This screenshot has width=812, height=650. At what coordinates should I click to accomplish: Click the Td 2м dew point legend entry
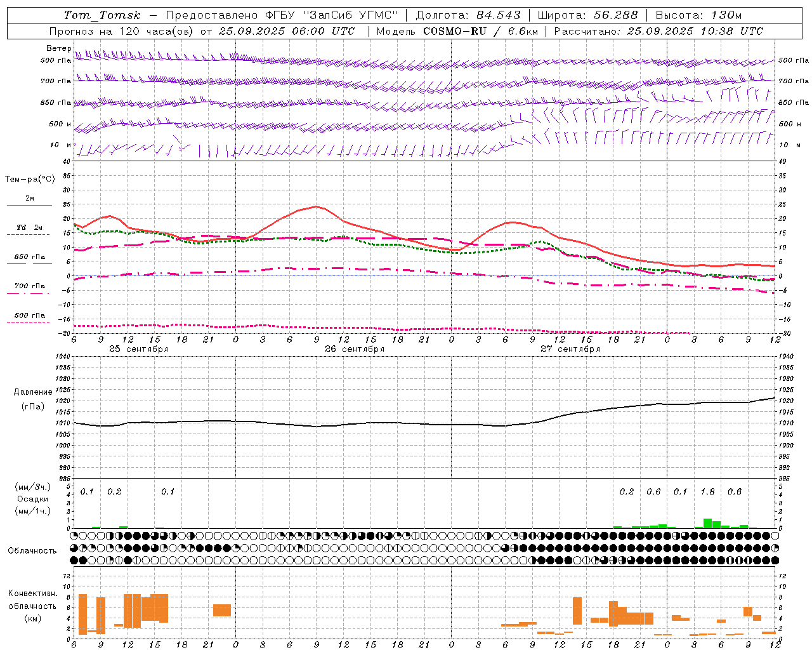(29, 227)
